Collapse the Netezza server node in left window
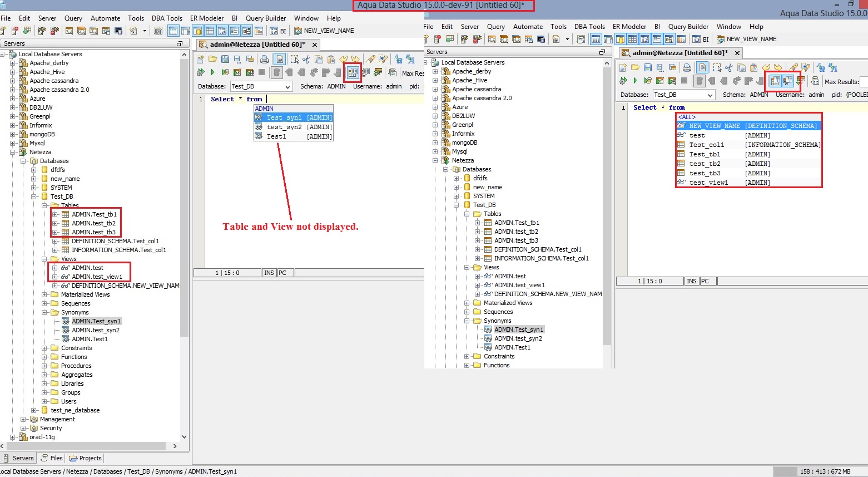Image resolution: width=868 pixels, height=477 pixels. click(12, 152)
